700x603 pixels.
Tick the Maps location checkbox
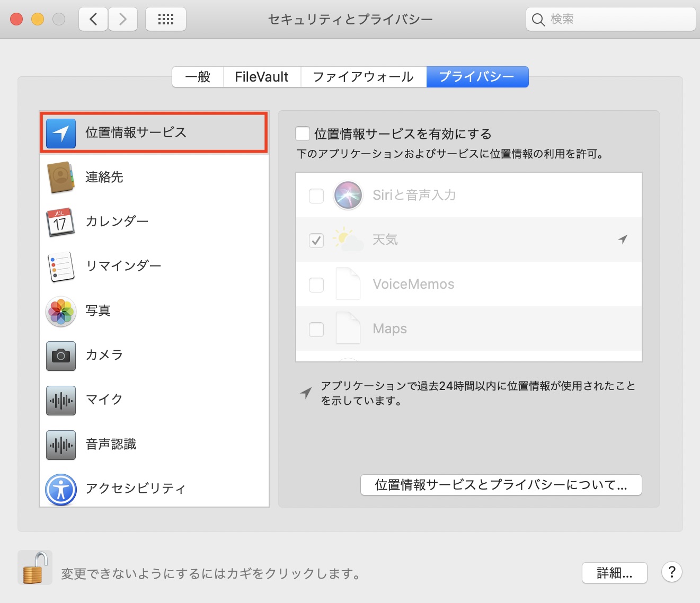(x=316, y=329)
